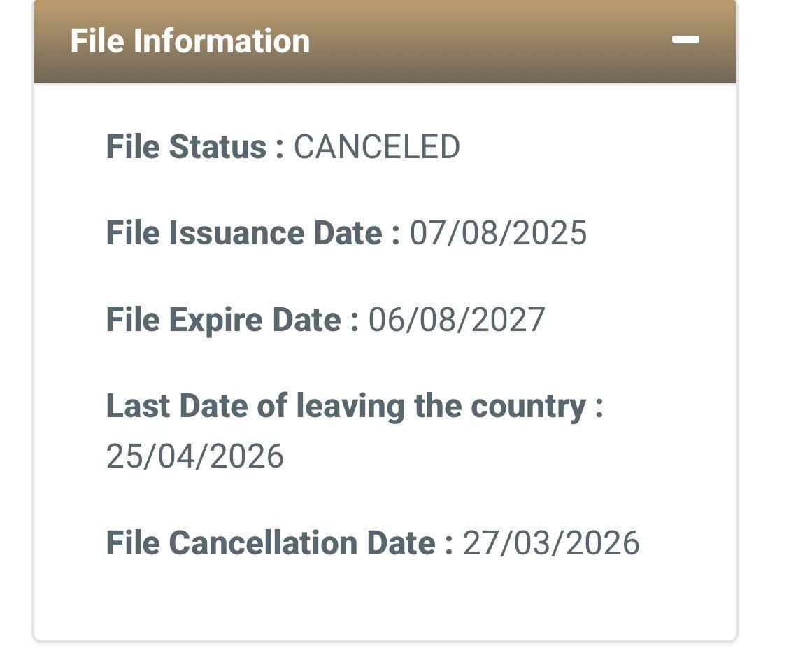Screen dimensions: 812x653
Task: Select the "File Status :" label
Action: pos(195,147)
